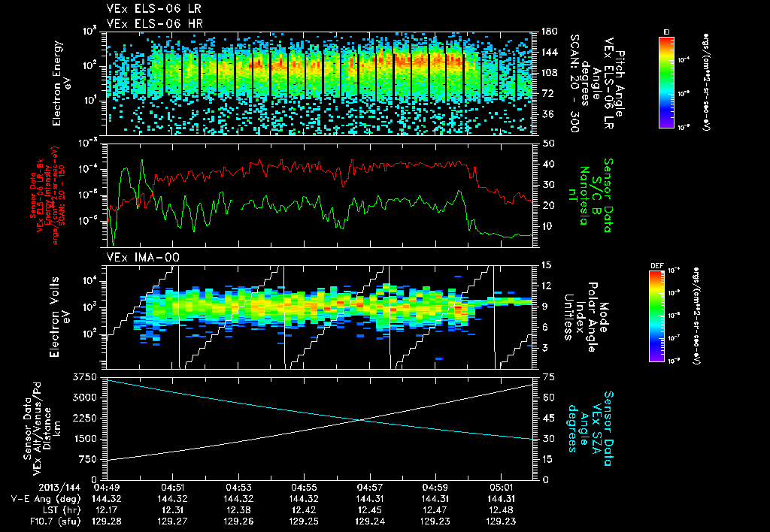Click the LST value 12.48
The width and height of the screenshot is (770, 532).
(x=501, y=510)
